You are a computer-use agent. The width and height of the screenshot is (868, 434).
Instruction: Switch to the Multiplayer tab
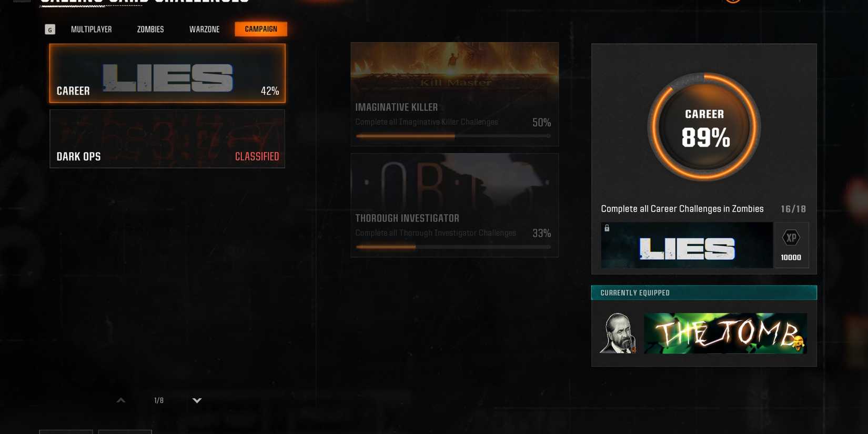coord(92,29)
